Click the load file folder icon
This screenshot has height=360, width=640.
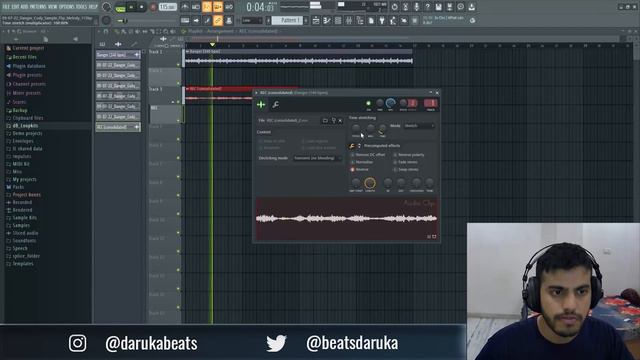(325, 120)
